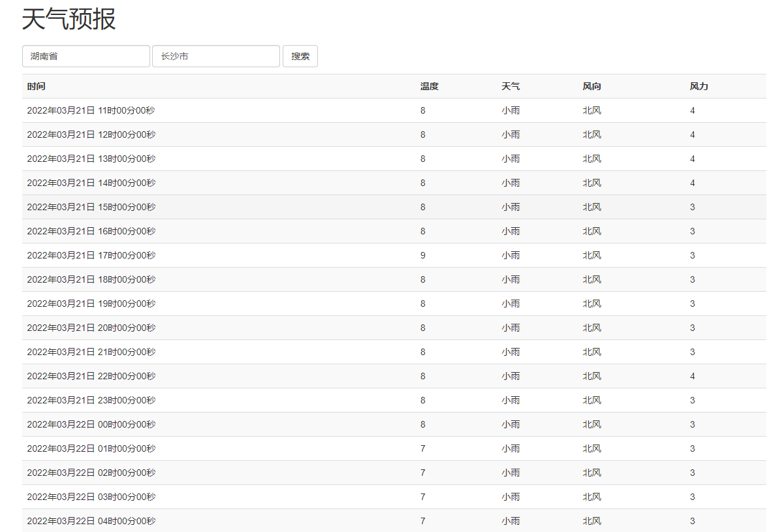Screen dimensions: 784x532
Task: Select the temperature 8 in the 11时 row
Action: click(423, 110)
